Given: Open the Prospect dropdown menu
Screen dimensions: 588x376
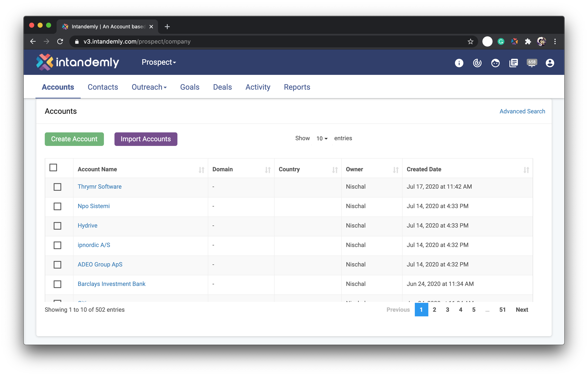Looking at the screenshot, I should tap(159, 62).
